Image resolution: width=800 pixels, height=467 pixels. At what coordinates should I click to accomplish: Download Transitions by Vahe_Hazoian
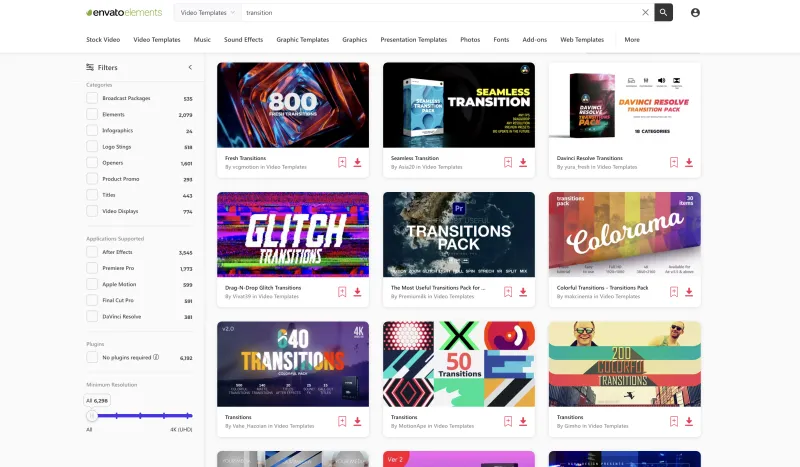pyautogui.click(x=357, y=422)
